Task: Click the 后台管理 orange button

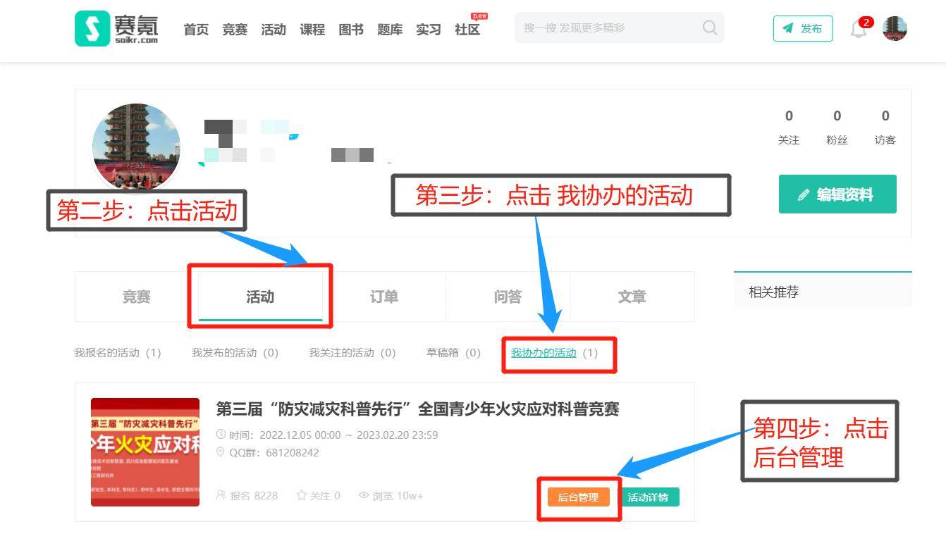Action: pyautogui.click(x=578, y=497)
